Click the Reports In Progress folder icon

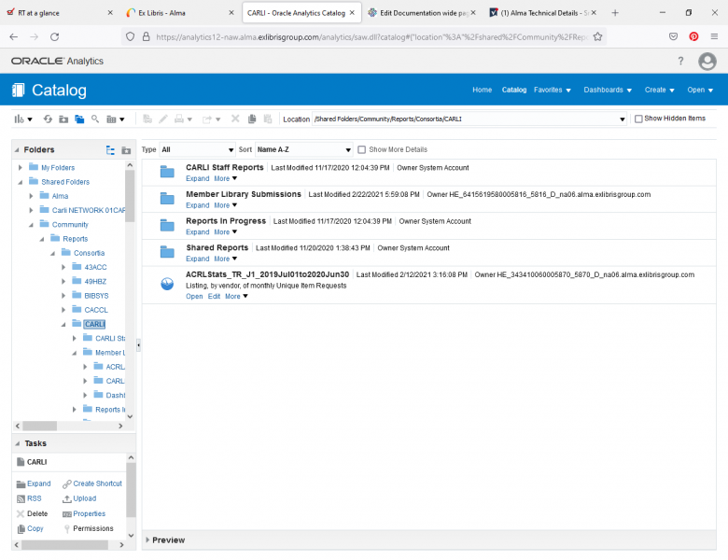coord(167,225)
